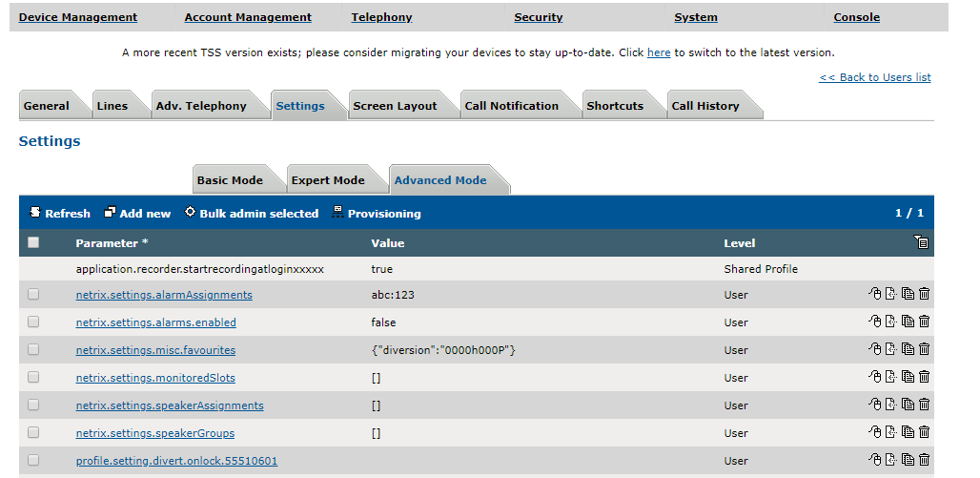The height and width of the screenshot is (478, 980).
Task: Click Add new in the toolbar
Action: [x=137, y=213]
